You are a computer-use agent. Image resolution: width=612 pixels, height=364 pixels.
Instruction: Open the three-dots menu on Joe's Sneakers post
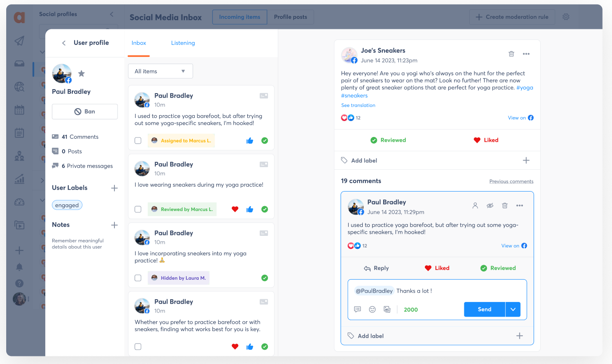[526, 54]
